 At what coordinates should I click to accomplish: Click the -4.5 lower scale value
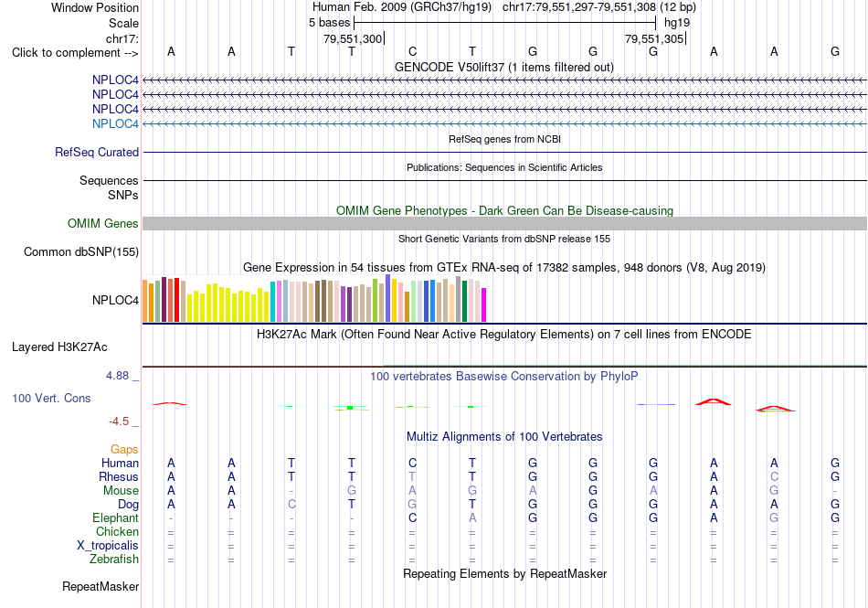pos(119,421)
